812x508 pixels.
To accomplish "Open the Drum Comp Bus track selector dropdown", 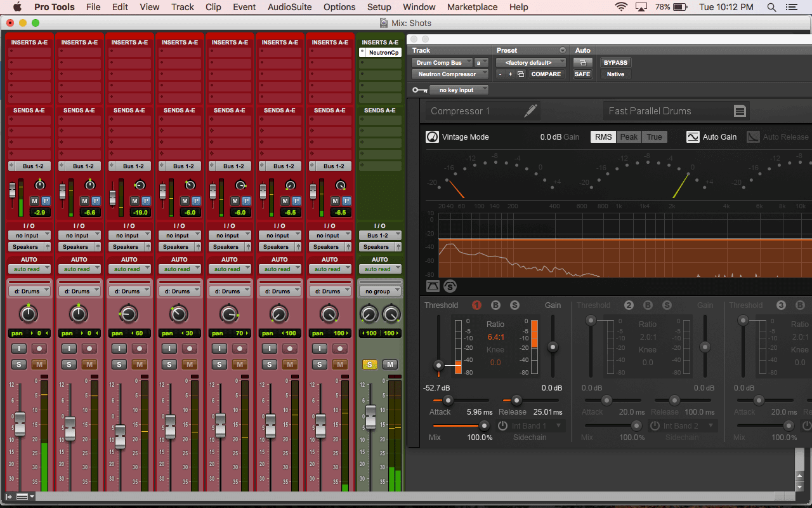I will point(442,63).
